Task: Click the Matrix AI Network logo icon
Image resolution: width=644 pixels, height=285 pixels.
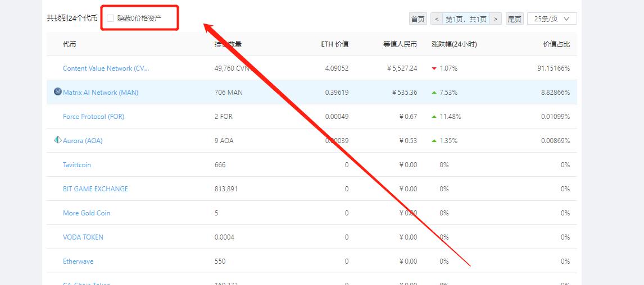Action: point(58,92)
